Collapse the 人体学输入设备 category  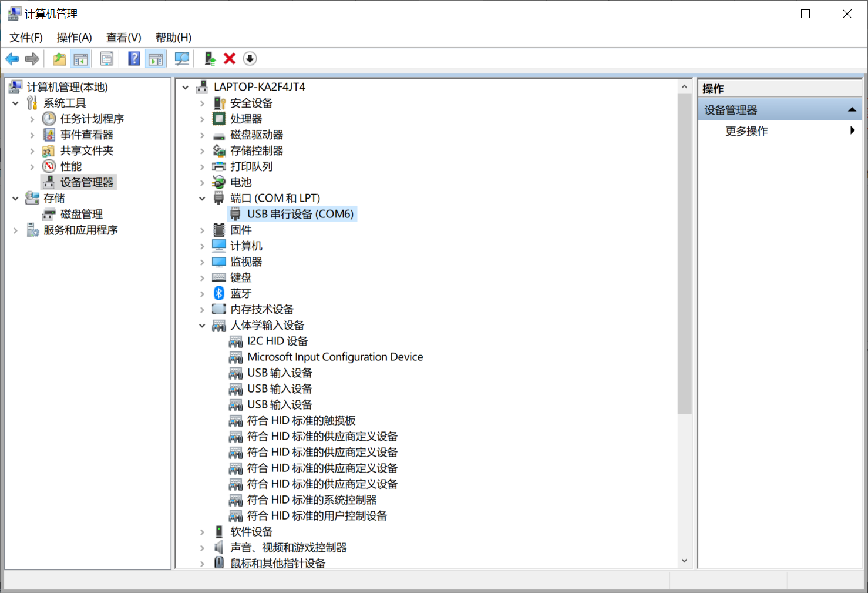point(202,325)
